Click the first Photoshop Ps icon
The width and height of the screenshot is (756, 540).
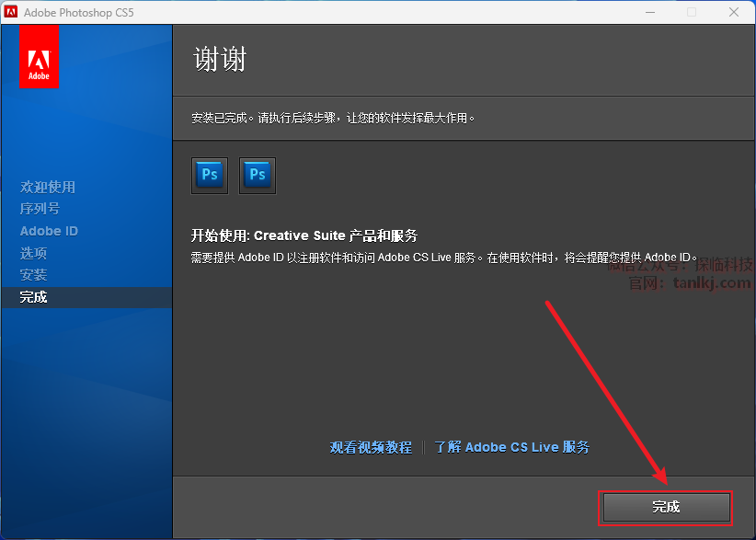[210, 175]
